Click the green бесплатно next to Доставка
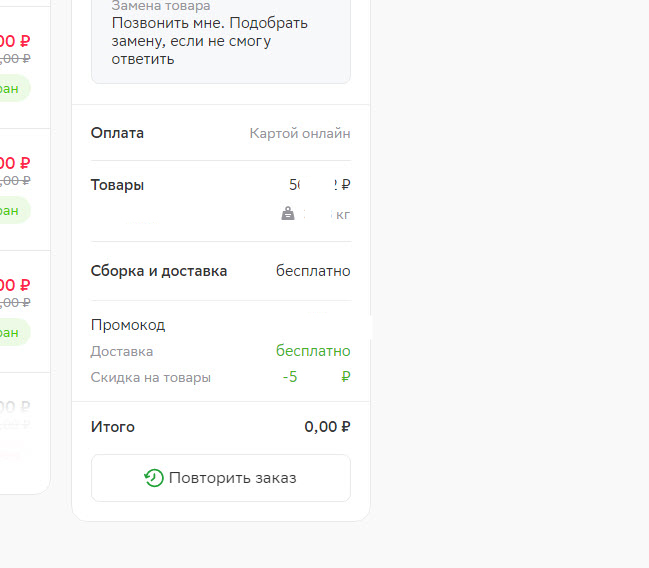Image resolution: width=649 pixels, height=568 pixels. coord(313,351)
